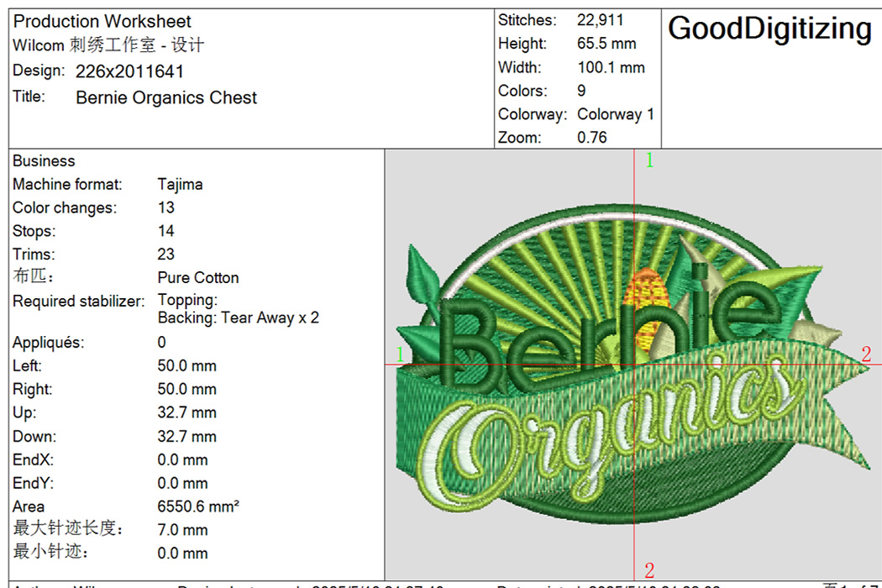Click the Wilcom 刺绣工作室 - 设计 subtitle

coord(108,45)
